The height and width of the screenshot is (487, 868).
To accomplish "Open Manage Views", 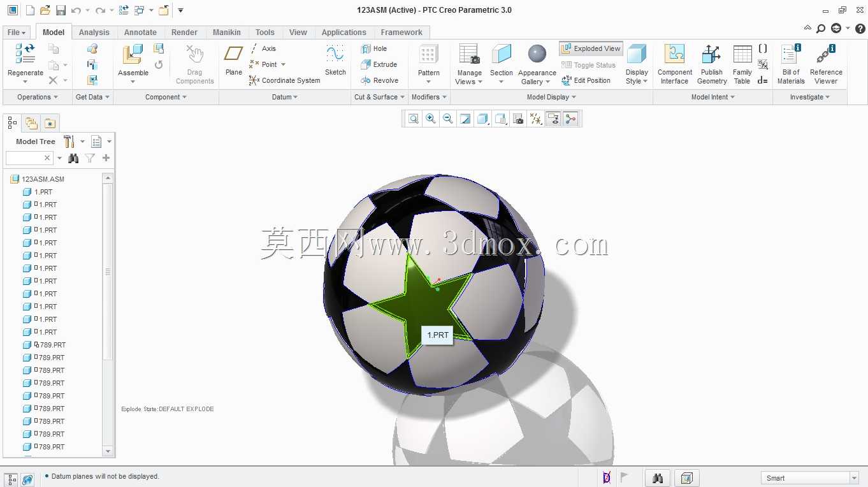I will (x=469, y=64).
